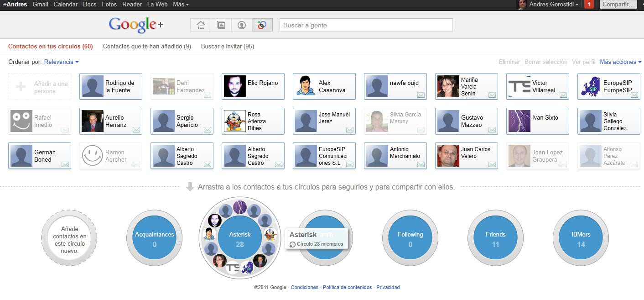Open the Photos icon in navigation
The image size is (644, 300).
pyautogui.click(x=221, y=25)
